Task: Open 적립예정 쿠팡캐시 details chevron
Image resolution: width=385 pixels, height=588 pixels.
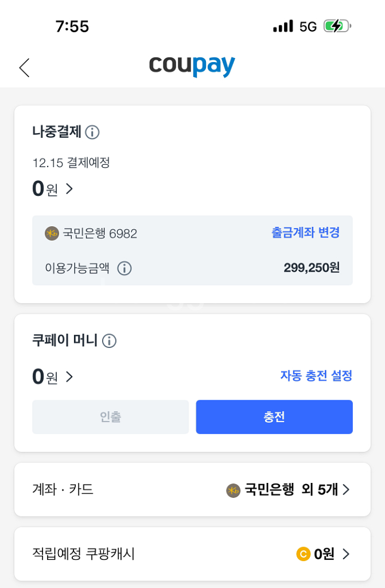Action: [346, 554]
